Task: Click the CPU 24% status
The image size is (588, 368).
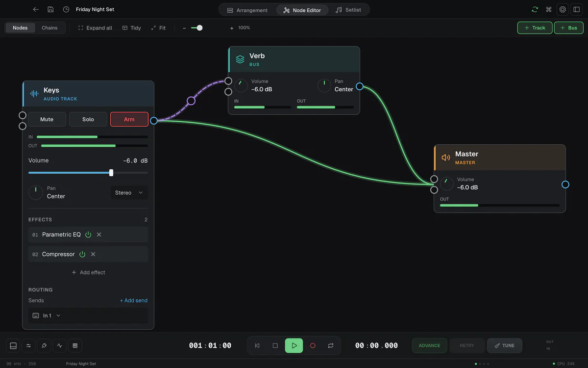Action: tap(564, 364)
